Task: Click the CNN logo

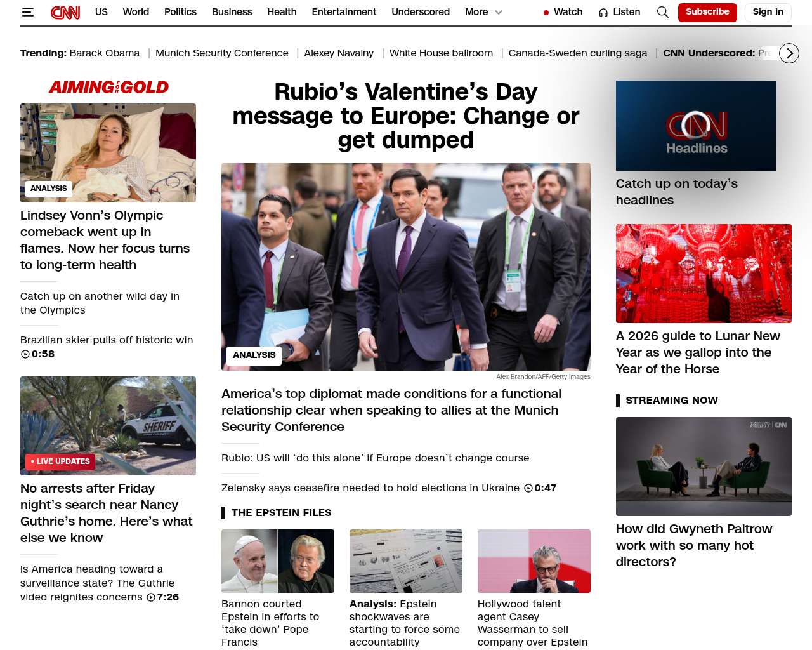Action: click(x=65, y=12)
